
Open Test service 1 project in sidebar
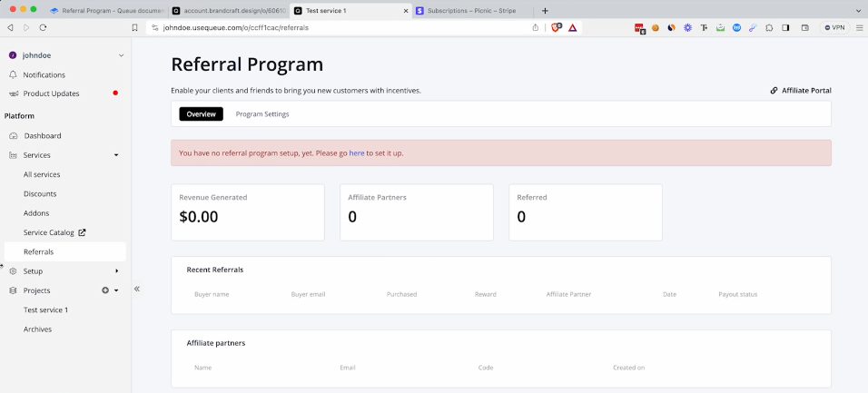click(45, 310)
